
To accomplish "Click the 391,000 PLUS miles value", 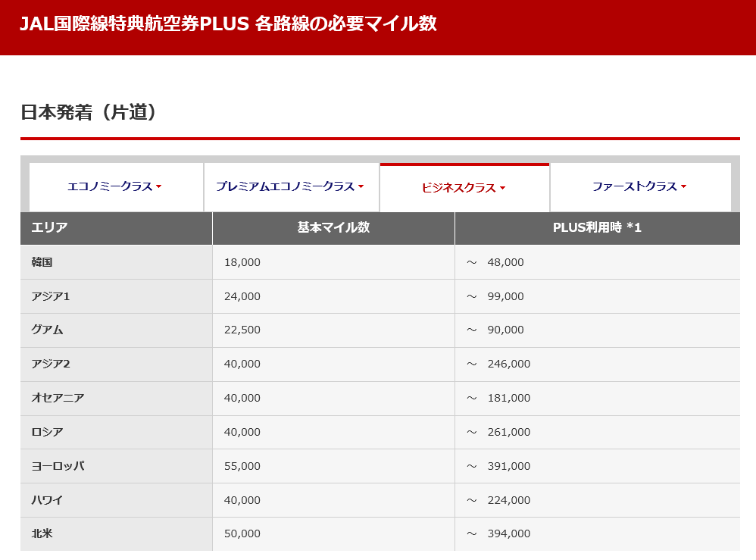I will 508,467.
